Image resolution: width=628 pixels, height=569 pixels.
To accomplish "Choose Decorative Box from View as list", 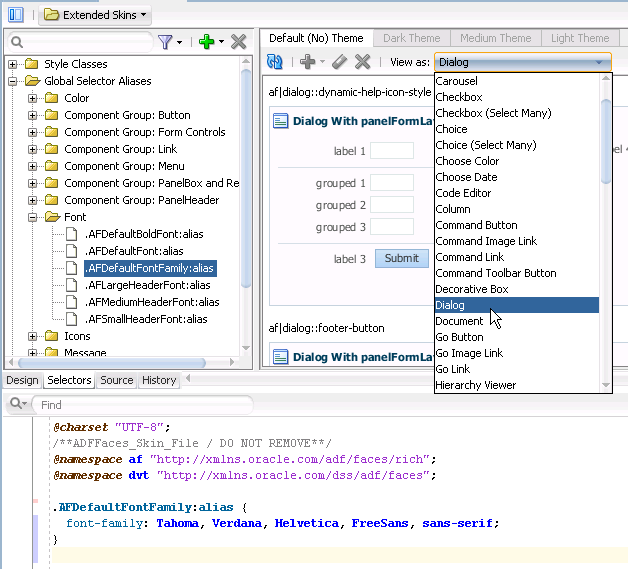I will click(x=517, y=289).
